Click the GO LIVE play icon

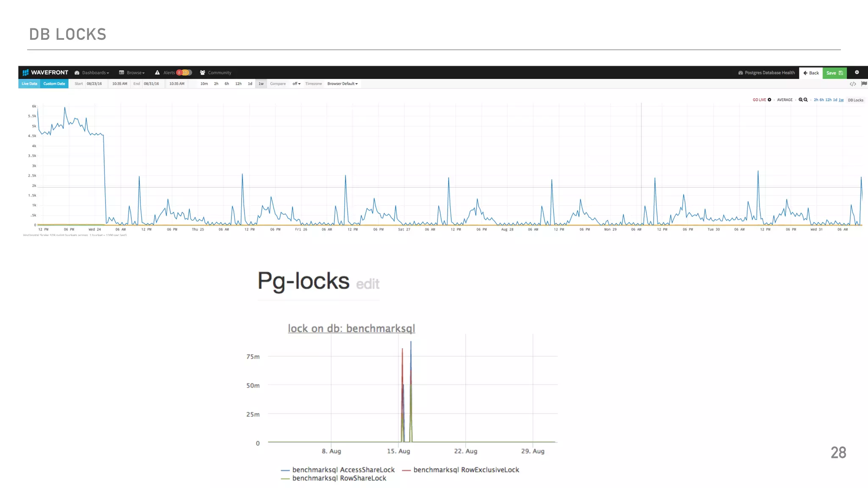click(769, 100)
